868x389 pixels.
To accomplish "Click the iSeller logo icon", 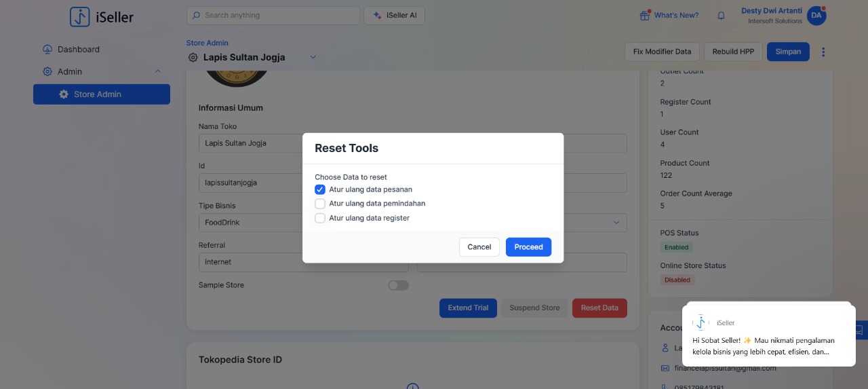I will pos(80,17).
